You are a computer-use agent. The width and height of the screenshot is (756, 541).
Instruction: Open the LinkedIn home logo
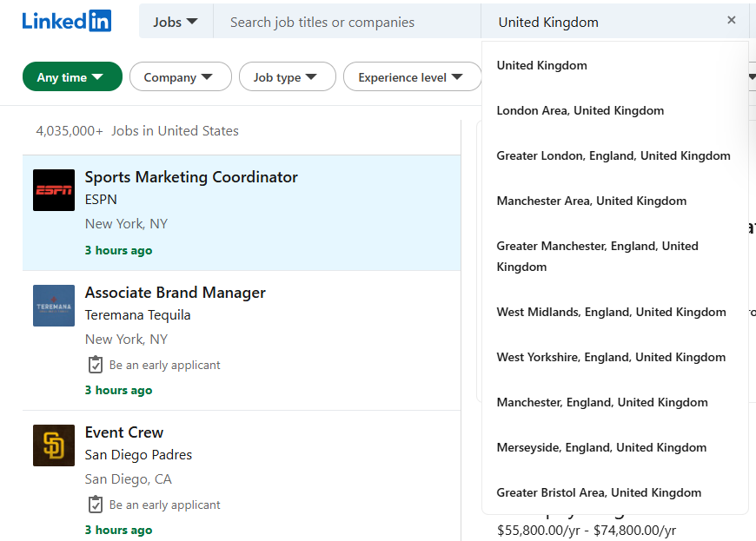pyautogui.click(x=67, y=21)
